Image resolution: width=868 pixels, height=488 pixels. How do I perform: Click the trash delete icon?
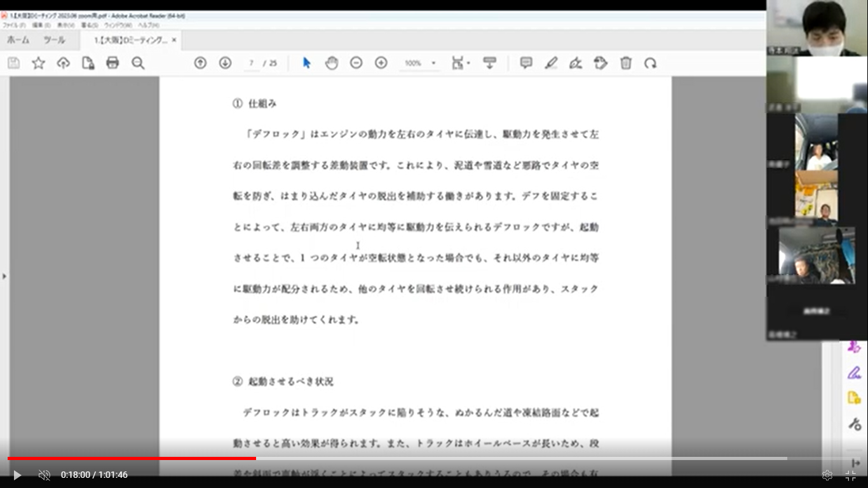tap(626, 63)
